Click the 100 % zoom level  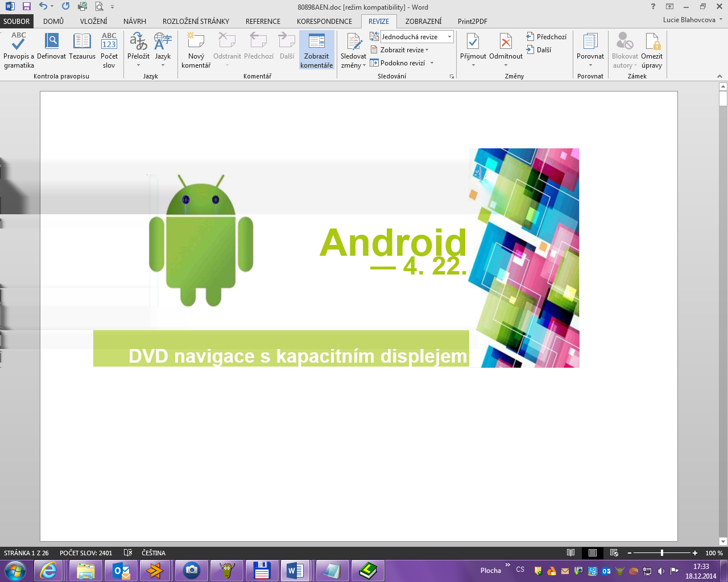(x=714, y=553)
